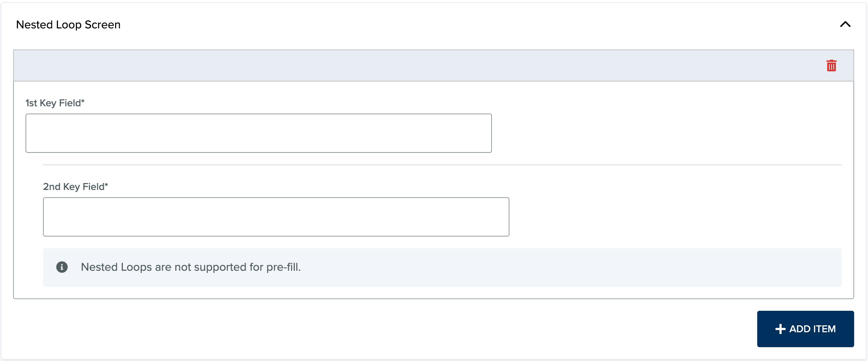Delete the loop item with the red trash icon
This screenshot has width=868, height=361.
coord(831,66)
